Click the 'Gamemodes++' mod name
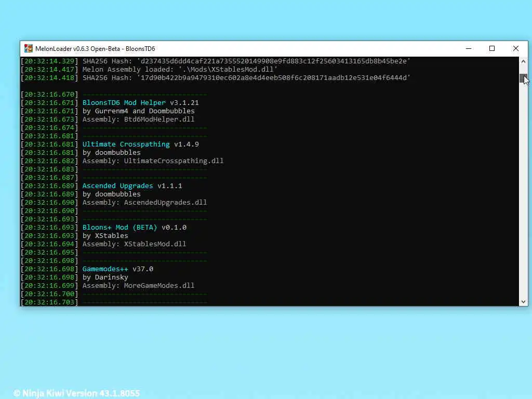532x399 pixels. [x=105, y=269]
